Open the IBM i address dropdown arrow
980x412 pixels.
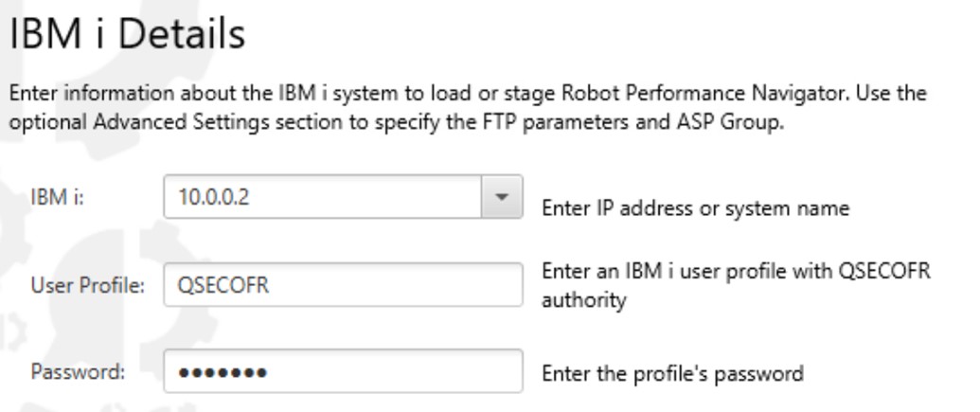tap(502, 199)
